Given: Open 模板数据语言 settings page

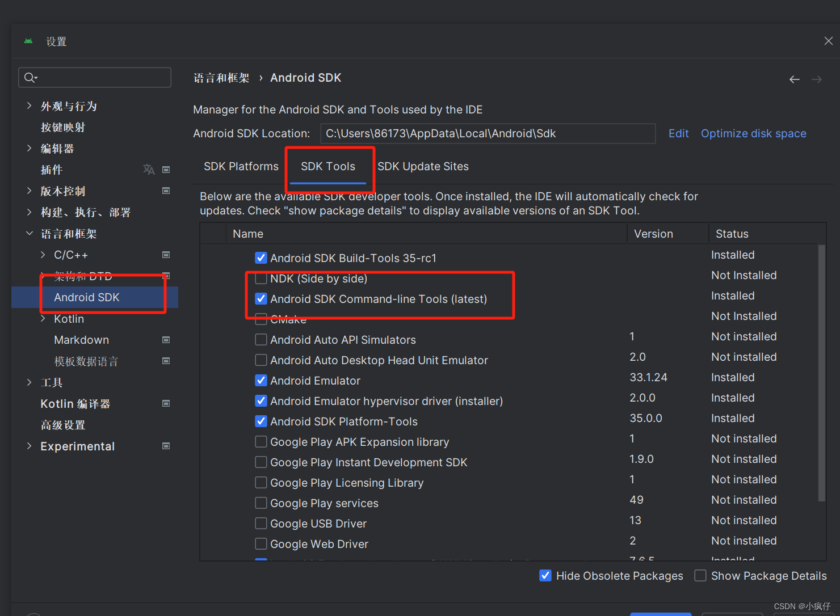Looking at the screenshot, I should click(86, 361).
